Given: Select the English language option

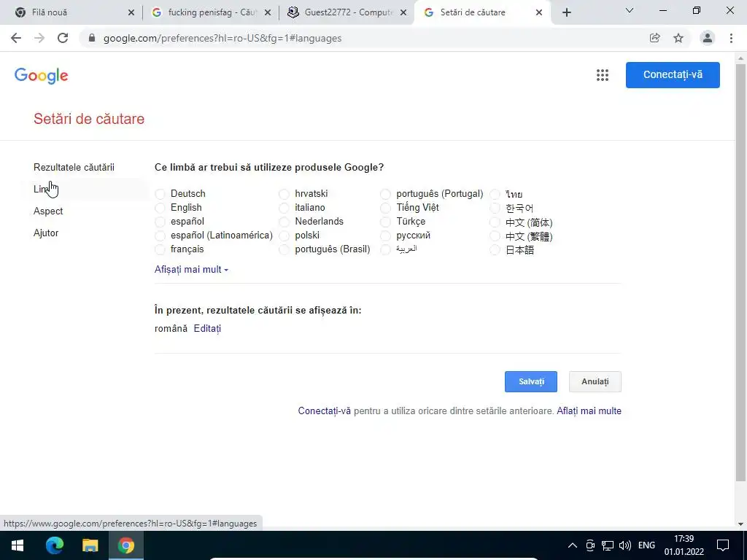Looking at the screenshot, I should [160, 208].
